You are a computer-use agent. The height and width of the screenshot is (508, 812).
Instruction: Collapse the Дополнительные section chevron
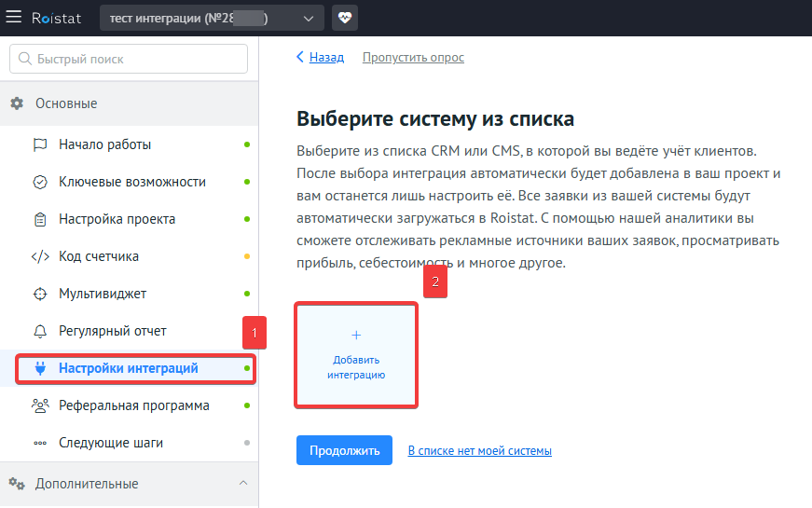pyautogui.click(x=243, y=483)
